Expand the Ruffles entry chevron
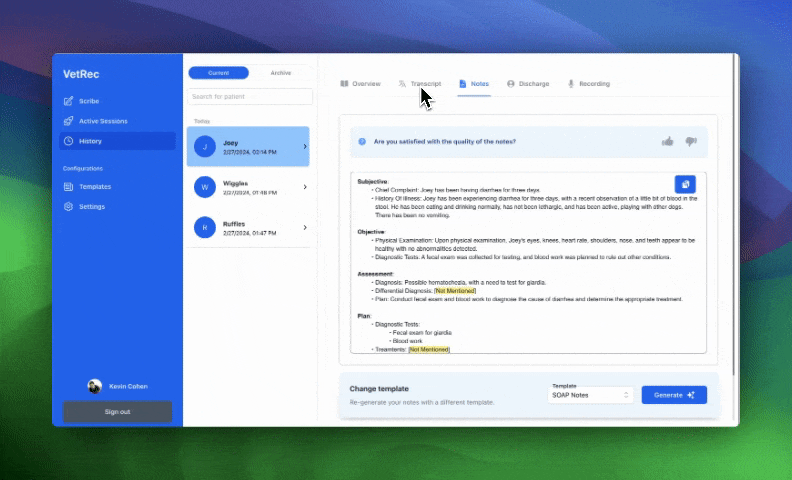The width and height of the screenshot is (792, 480). coord(304,227)
